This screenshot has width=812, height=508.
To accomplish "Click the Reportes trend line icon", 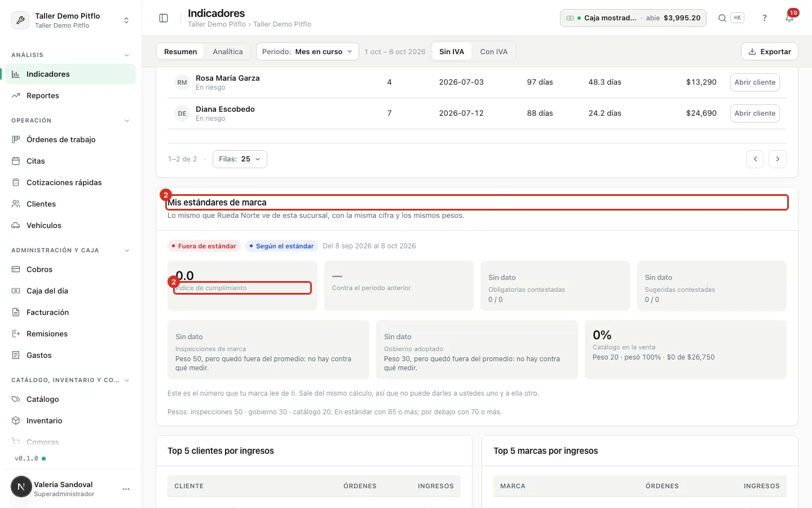I will point(16,95).
